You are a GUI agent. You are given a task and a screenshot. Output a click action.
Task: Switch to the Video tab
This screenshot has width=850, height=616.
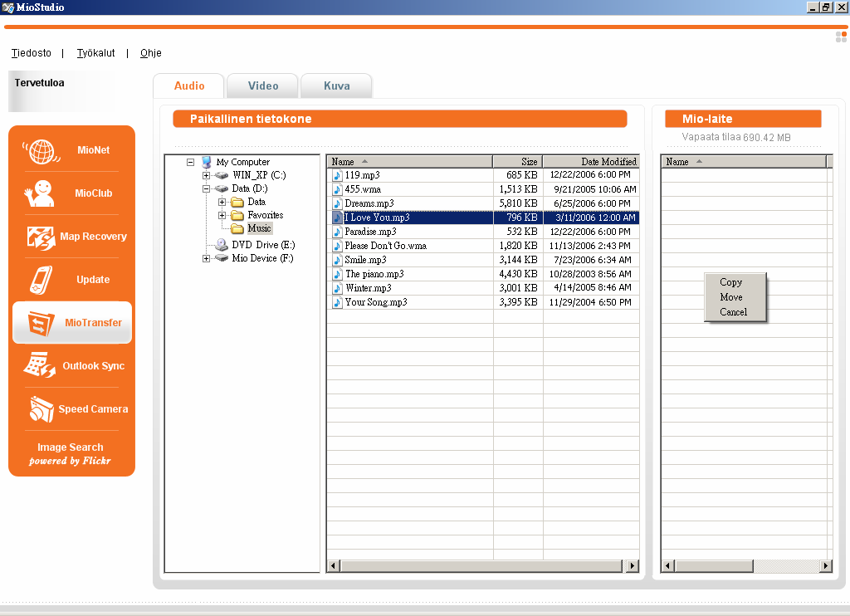(263, 86)
